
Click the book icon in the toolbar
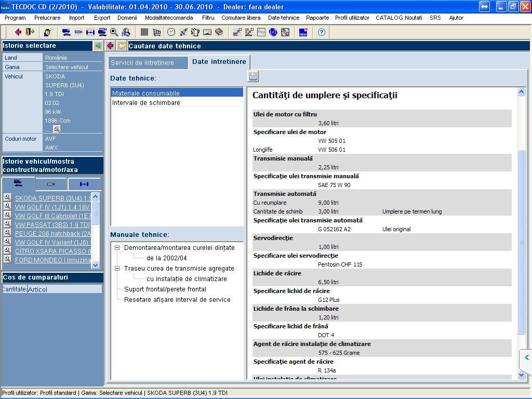pyautogui.click(x=219, y=32)
